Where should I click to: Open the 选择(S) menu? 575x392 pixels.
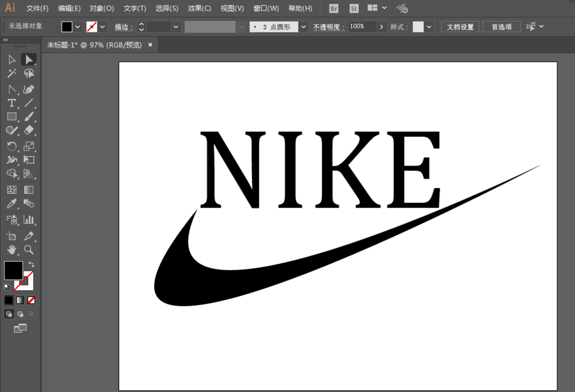tap(167, 9)
